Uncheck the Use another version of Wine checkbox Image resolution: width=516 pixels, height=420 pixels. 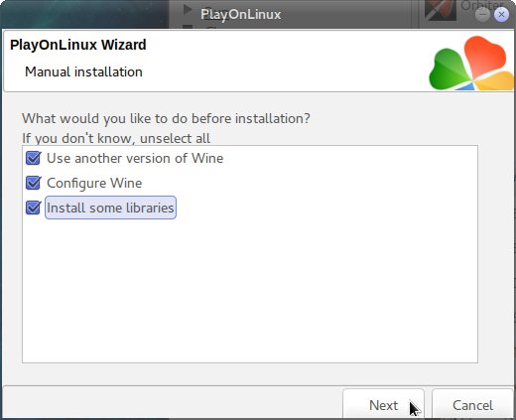click(34, 158)
